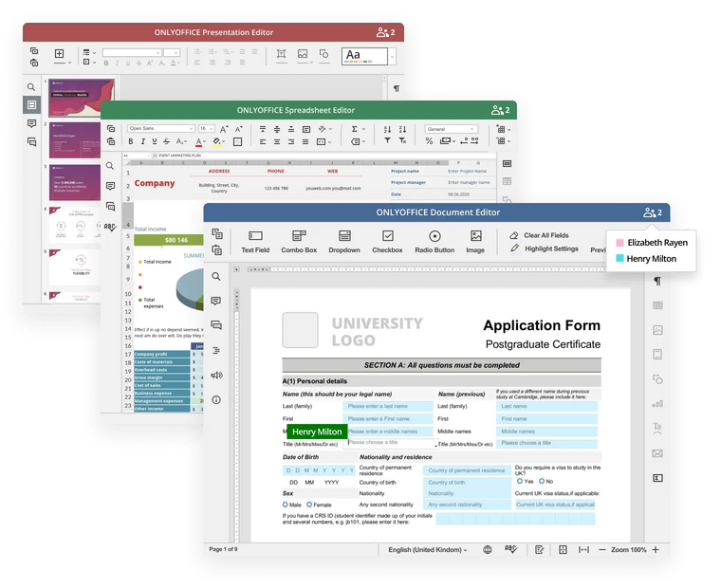Open Document Editor image settings sidebar icon
Screen dimensions: 721x588
(657, 330)
